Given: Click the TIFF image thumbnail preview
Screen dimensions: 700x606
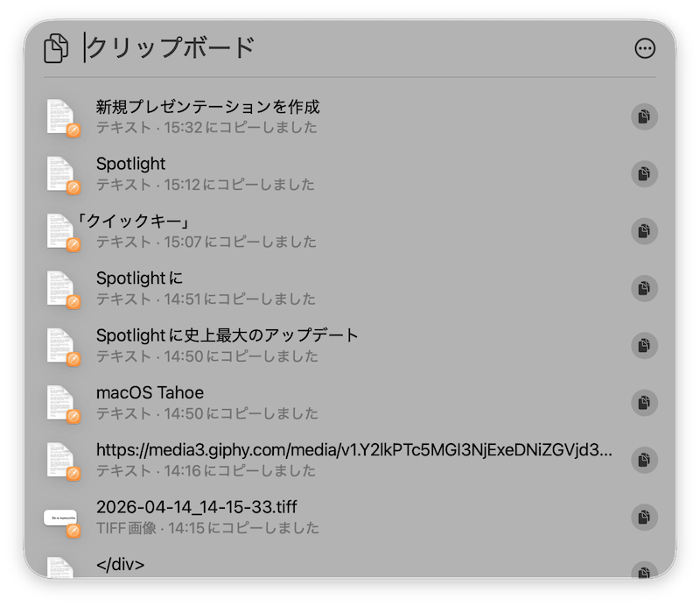Looking at the screenshot, I should [x=60, y=518].
